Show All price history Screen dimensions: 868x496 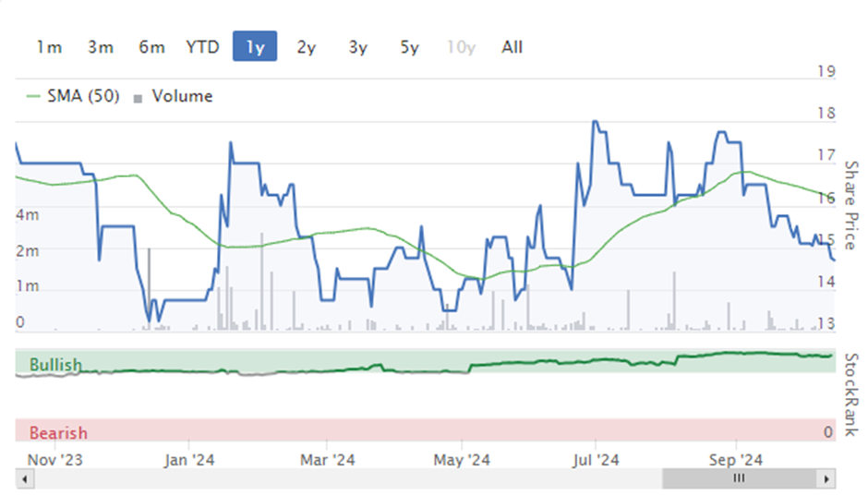pos(512,47)
